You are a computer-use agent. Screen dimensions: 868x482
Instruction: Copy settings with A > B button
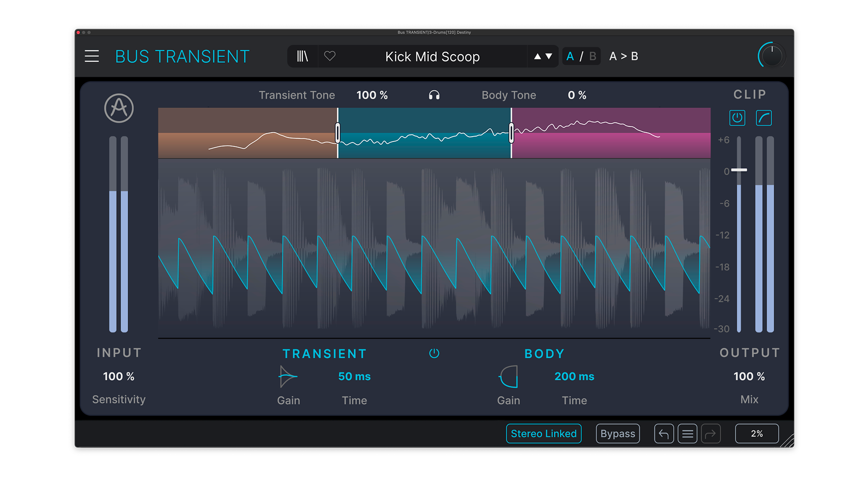click(623, 57)
